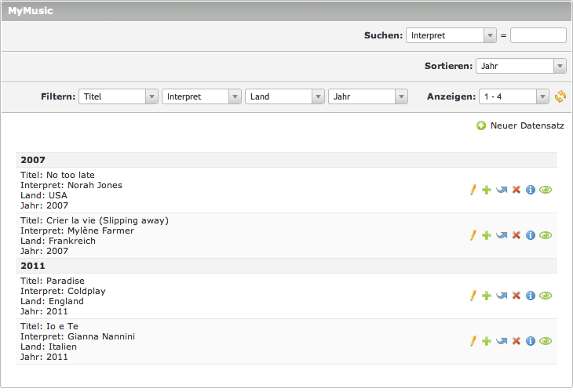Click blue arrow icon in Paradise row
The image size is (573, 392).
(502, 296)
